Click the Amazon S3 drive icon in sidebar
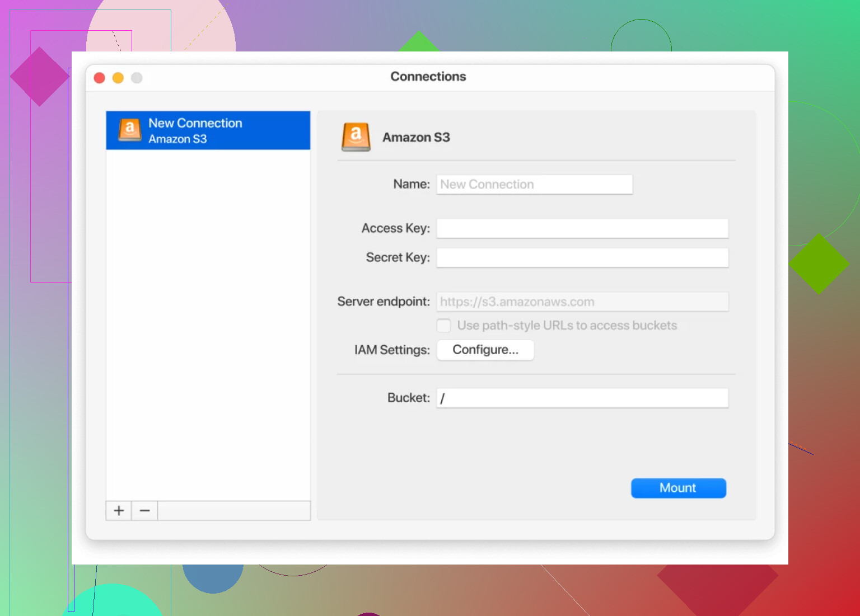The width and height of the screenshot is (860, 616). coord(130,130)
